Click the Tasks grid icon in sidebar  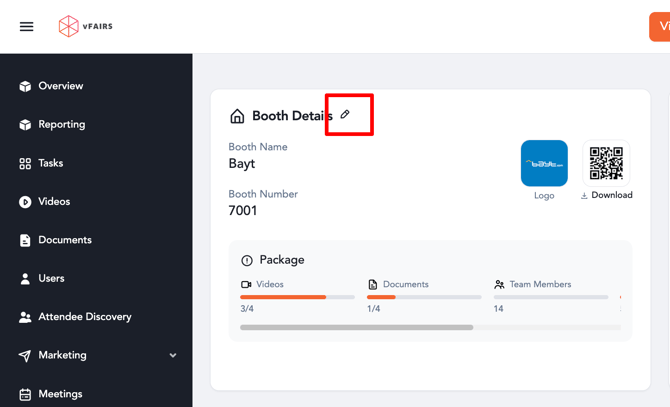25,164
